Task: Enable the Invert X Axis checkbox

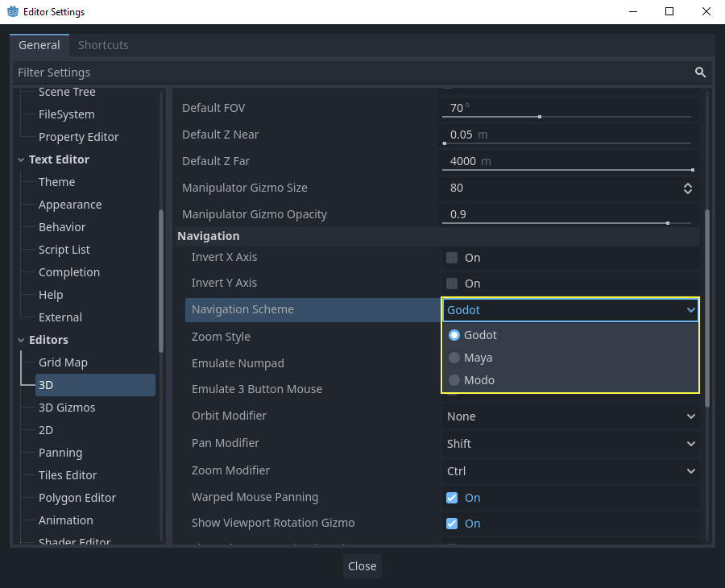Action: pos(452,258)
